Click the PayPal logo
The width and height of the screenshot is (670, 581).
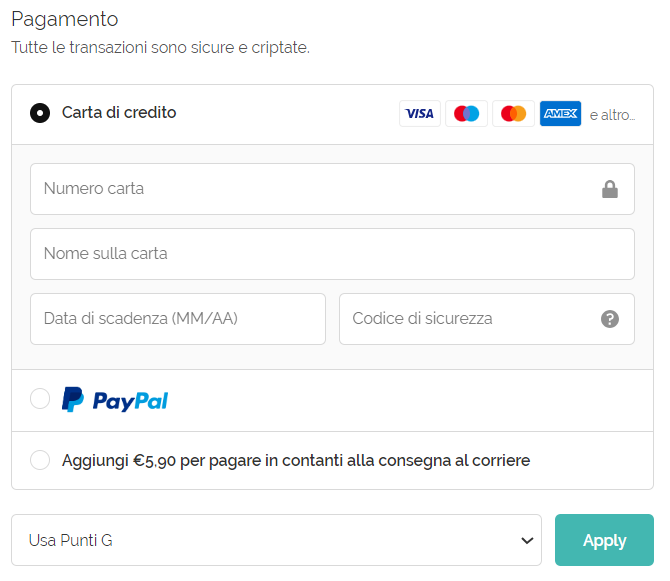[x=115, y=400]
